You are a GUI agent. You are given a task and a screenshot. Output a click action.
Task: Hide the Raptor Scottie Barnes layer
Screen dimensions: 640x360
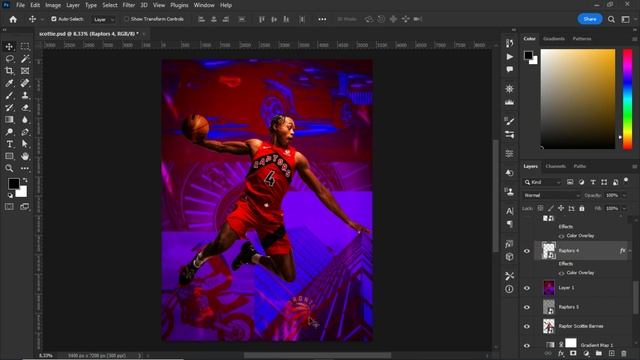[527, 327]
